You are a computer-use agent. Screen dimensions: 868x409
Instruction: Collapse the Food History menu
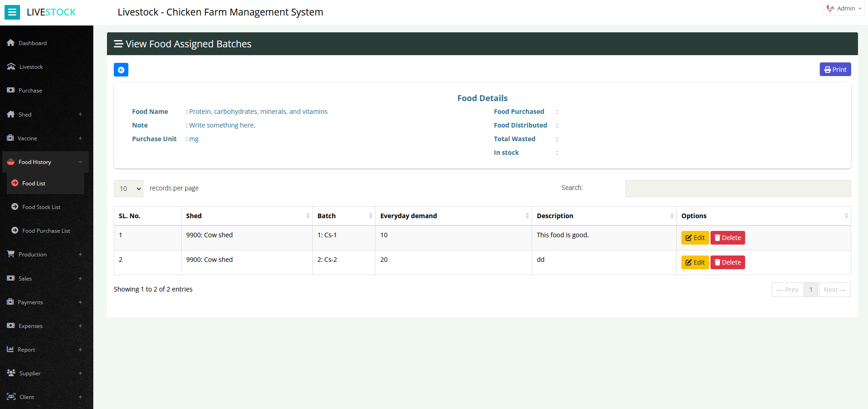pos(80,162)
